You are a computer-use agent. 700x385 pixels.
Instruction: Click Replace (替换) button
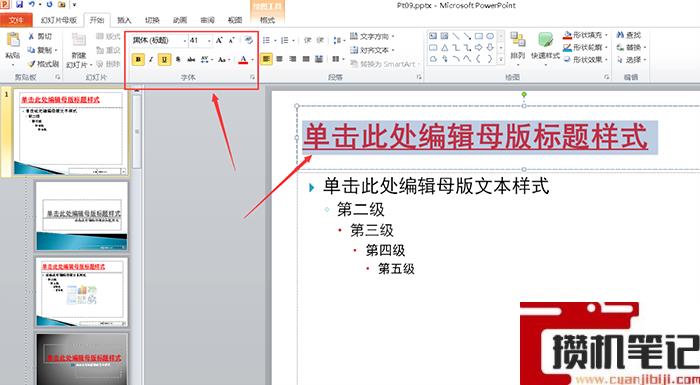(631, 47)
